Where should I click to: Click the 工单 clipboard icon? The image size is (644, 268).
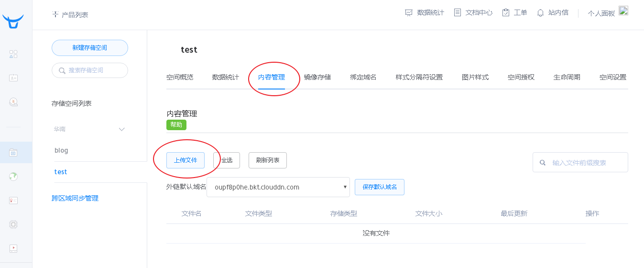tap(506, 13)
